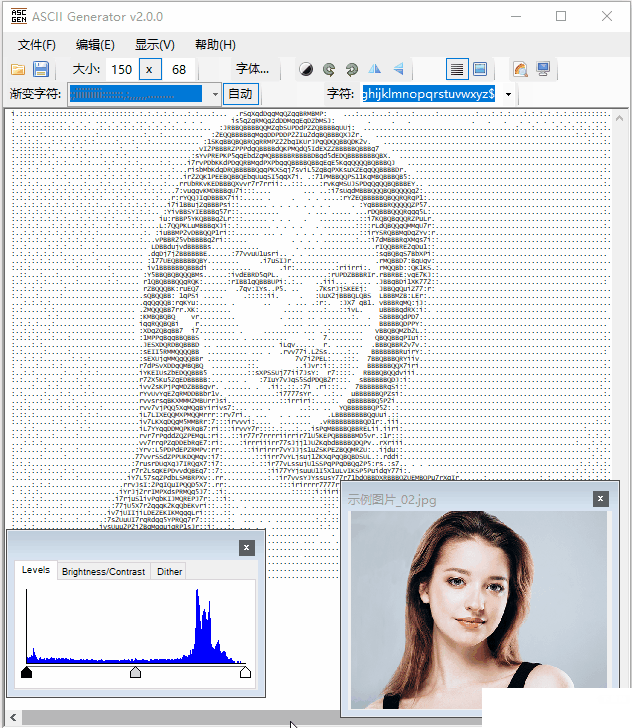Image resolution: width=632 pixels, height=728 pixels.
Task: Select the gray midpoint levels slider
Action: coord(135,672)
